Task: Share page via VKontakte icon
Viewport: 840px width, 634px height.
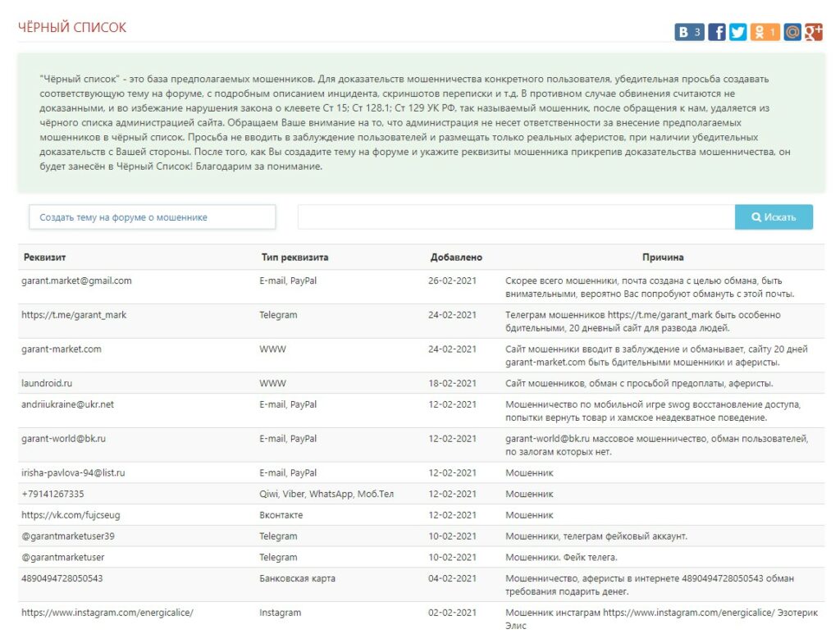Action: [x=689, y=32]
